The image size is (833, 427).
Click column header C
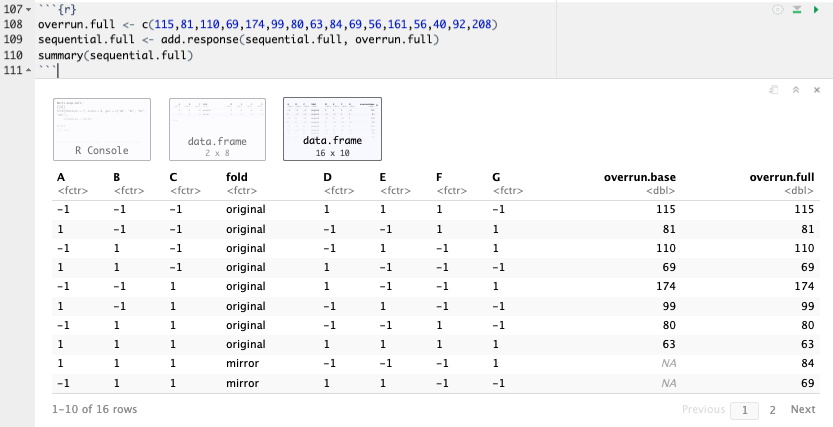tap(173, 177)
